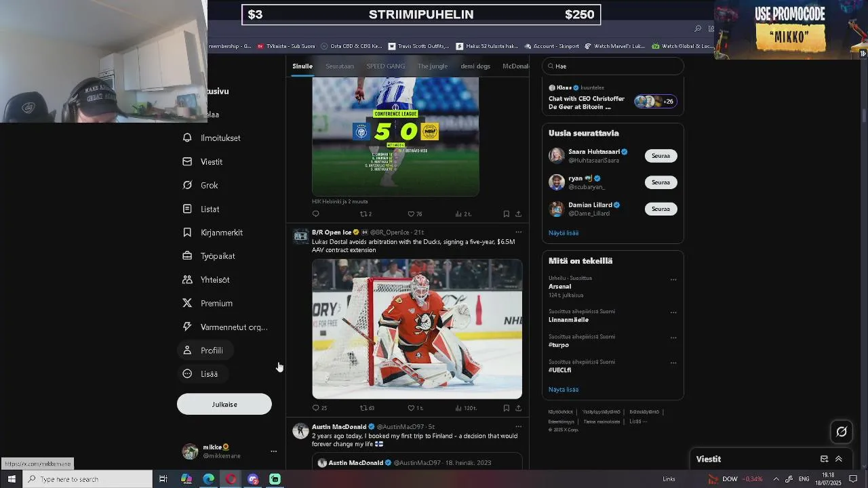Open Grok icon in sidebar
The image size is (868, 488).
(x=187, y=185)
